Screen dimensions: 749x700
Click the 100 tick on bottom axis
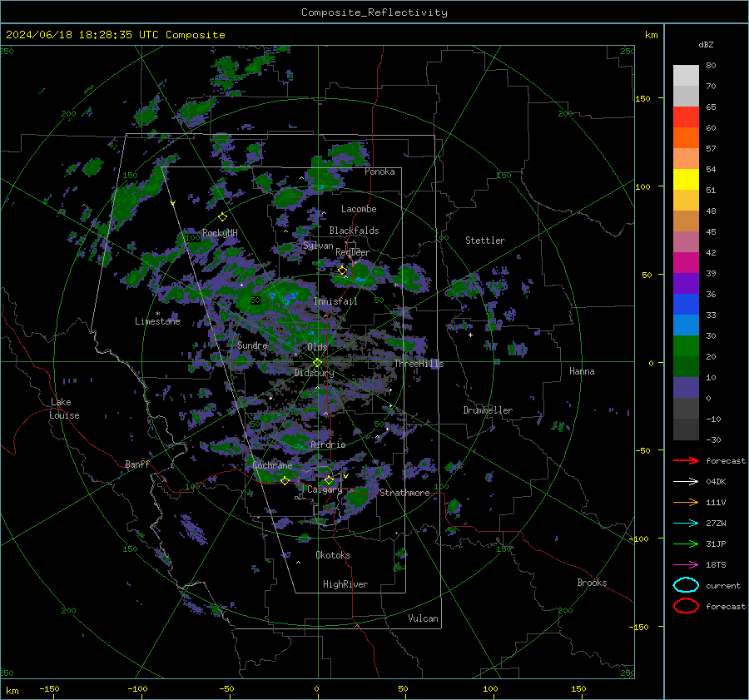pyautogui.click(x=490, y=688)
